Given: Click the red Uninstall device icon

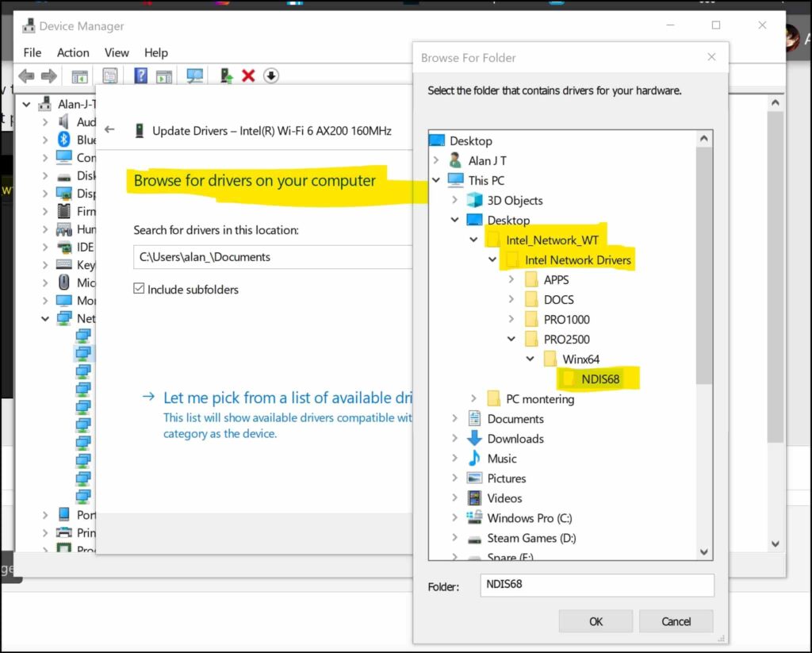Looking at the screenshot, I should click(x=247, y=75).
